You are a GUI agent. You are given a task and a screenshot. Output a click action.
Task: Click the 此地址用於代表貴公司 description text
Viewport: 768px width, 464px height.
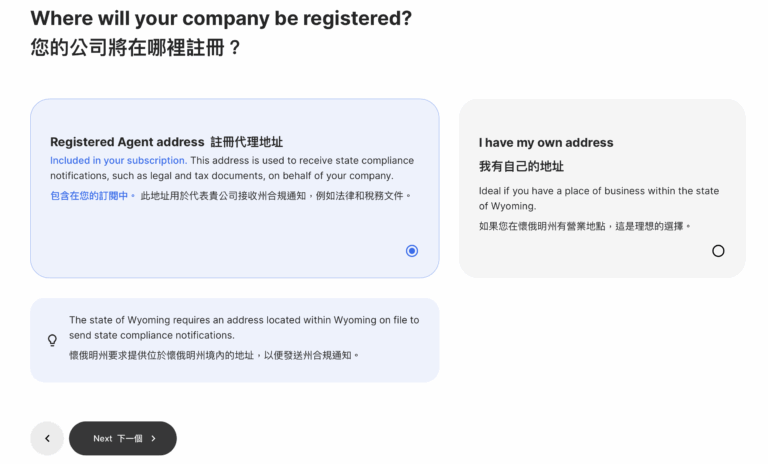click(x=275, y=196)
